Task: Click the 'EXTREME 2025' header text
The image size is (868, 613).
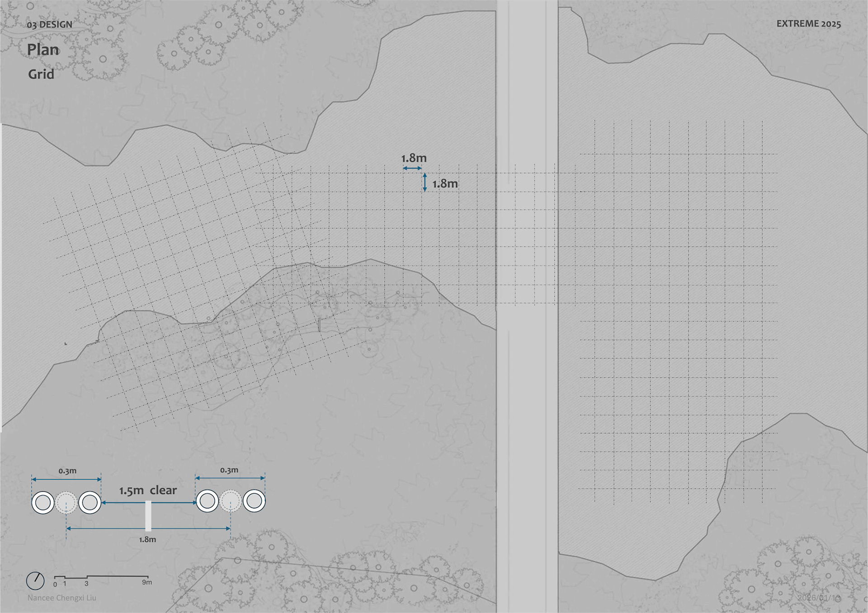Action: pyautogui.click(x=808, y=24)
